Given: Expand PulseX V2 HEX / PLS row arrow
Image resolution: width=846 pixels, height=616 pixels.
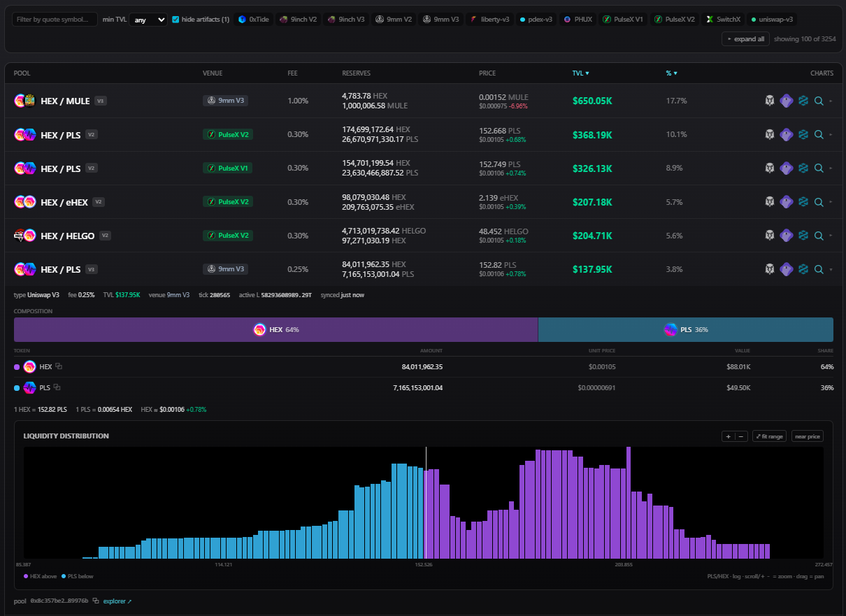Looking at the screenshot, I should 831,134.
